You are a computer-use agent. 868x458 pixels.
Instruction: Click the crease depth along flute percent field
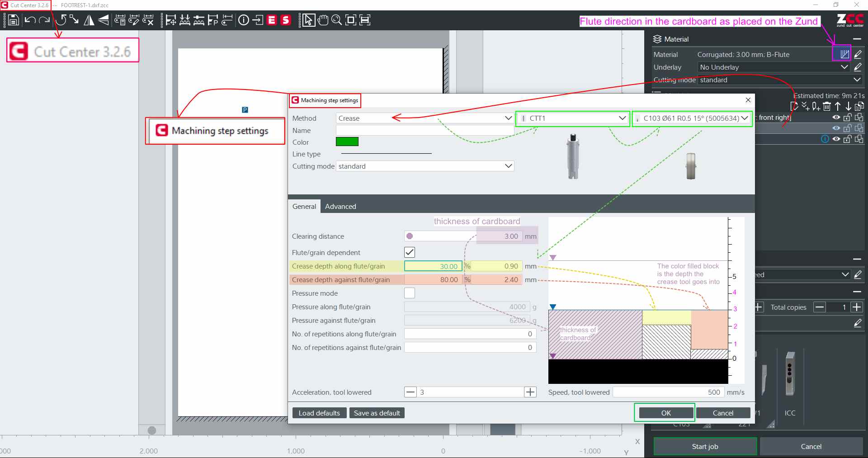pos(433,266)
